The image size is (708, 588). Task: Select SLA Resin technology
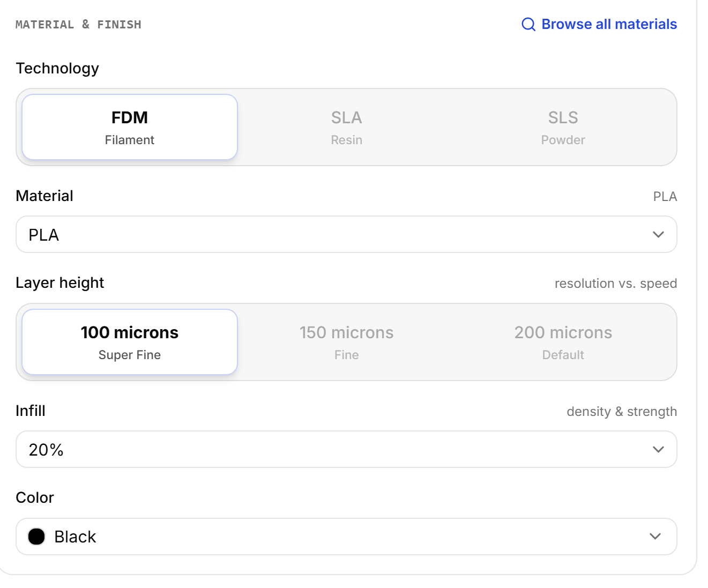click(x=346, y=127)
